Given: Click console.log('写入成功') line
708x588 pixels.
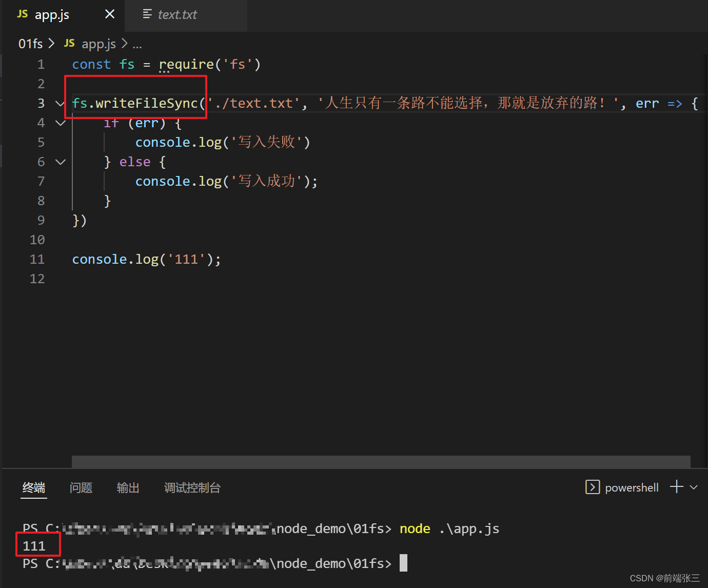Looking at the screenshot, I should tap(226, 181).
